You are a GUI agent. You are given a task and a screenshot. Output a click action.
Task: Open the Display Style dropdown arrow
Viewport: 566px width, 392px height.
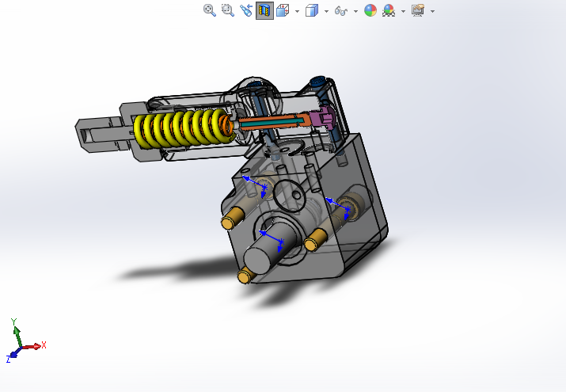point(326,11)
